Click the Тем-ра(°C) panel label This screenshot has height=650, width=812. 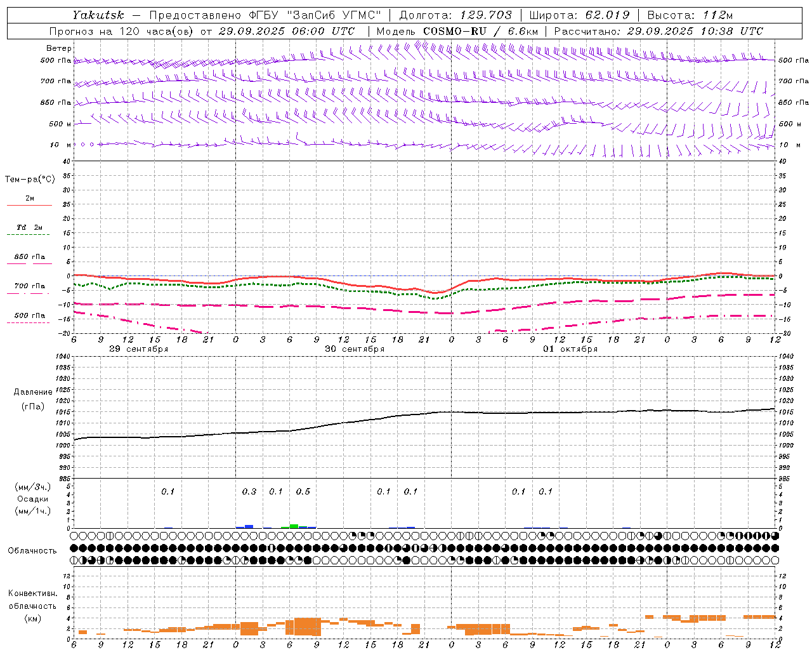[30, 180]
